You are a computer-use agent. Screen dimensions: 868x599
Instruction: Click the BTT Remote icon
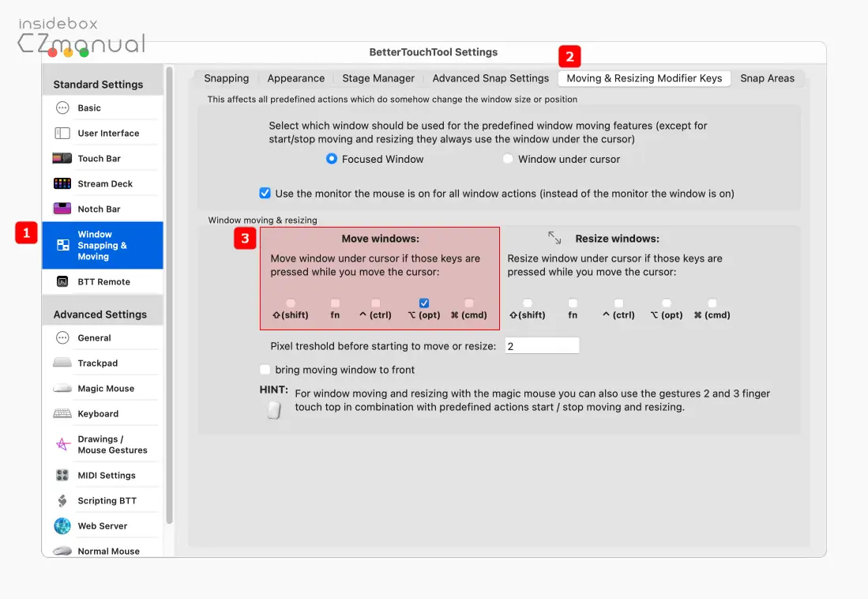point(62,281)
